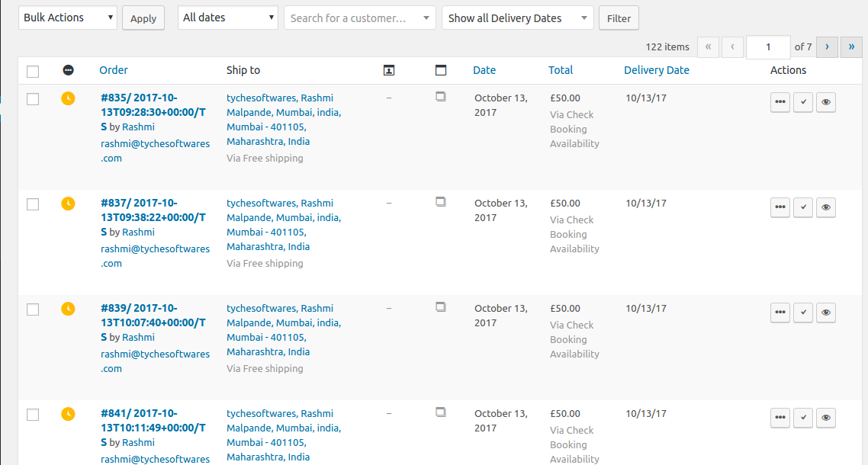Open the Bulk Actions dropdown
The image size is (868, 465).
(68, 18)
